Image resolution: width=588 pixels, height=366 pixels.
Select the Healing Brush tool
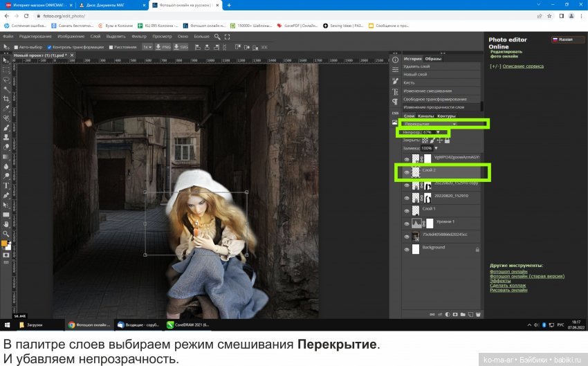tap(6, 118)
